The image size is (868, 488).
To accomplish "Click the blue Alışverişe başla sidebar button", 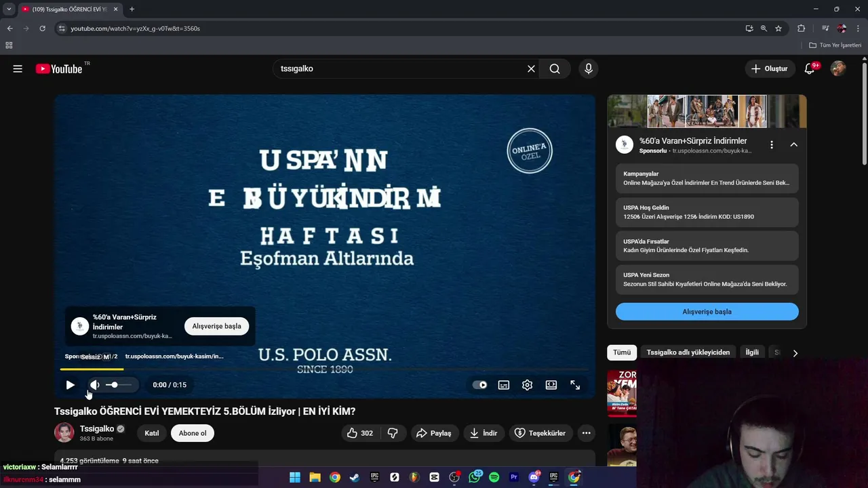I will [x=707, y=312].
